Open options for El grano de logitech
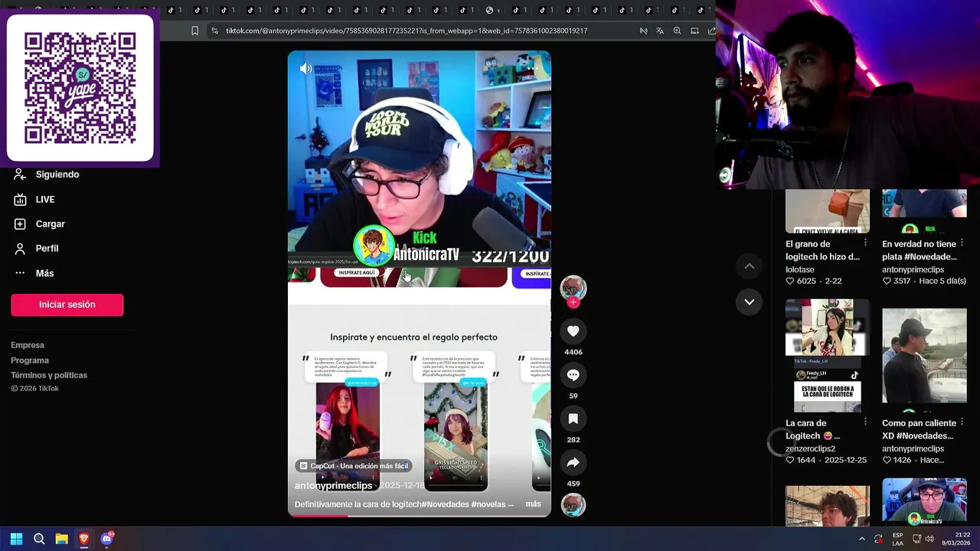This screenshot has height=551, width=980. (865, 243)
